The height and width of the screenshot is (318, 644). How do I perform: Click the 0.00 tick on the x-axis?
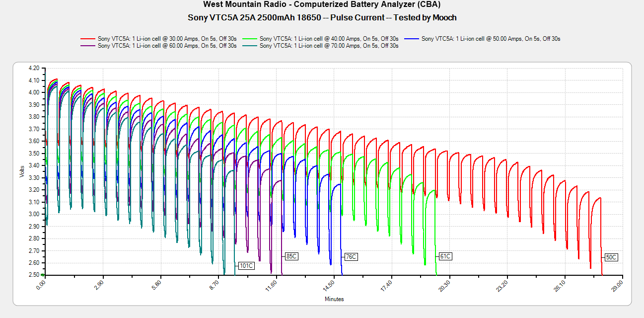(x=41, y=285)
